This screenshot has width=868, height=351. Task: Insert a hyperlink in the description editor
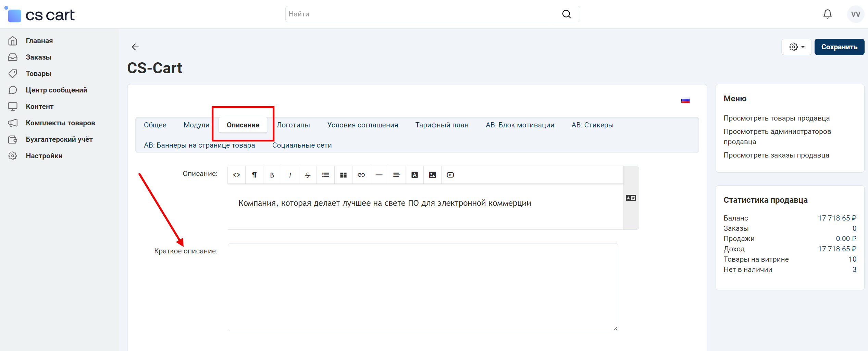tap(361, 175)
